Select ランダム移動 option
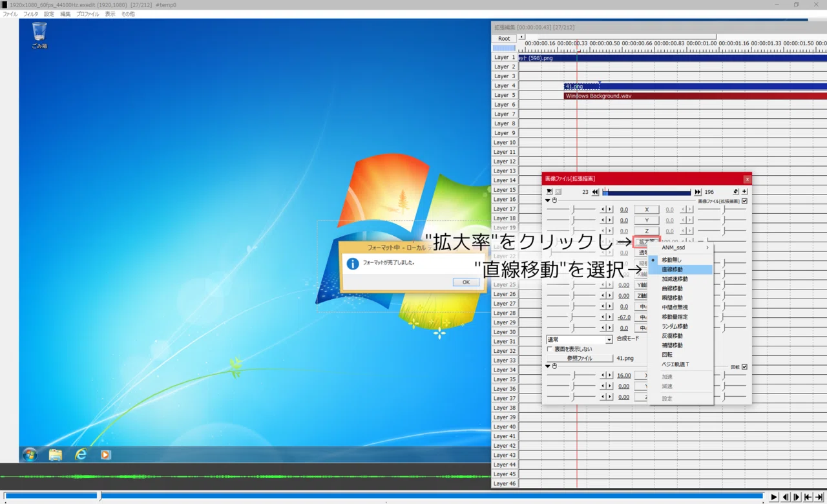The image size is (827, 504). (x=680, y=326)
